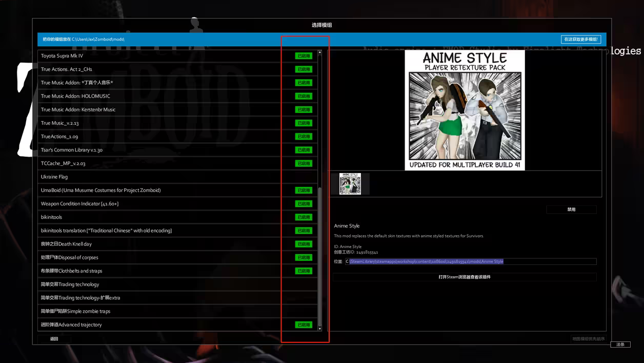Viewport: 644px width, 363px height.
Task: Select the 布条腰带Clothbelts and straps name
Action: coord(71,271)
